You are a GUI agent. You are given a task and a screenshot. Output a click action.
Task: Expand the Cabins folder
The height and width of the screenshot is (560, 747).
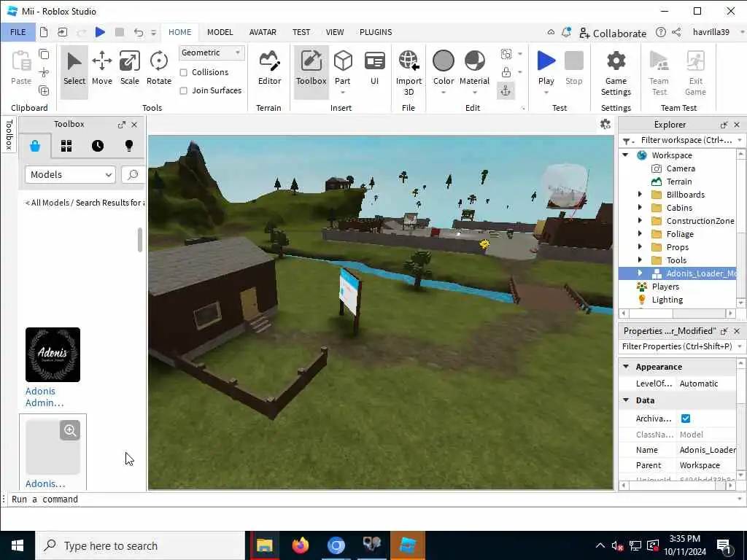tap(640, 208)
